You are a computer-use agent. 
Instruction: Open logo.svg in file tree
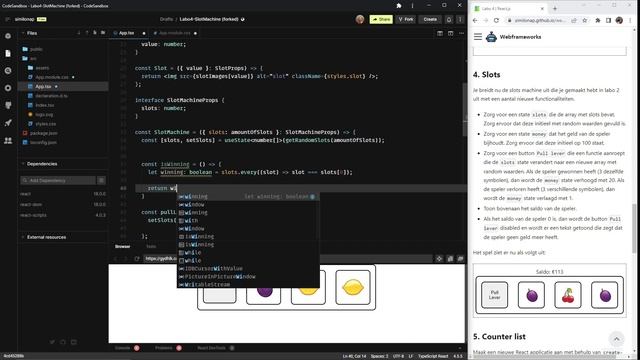coord(44,115)
